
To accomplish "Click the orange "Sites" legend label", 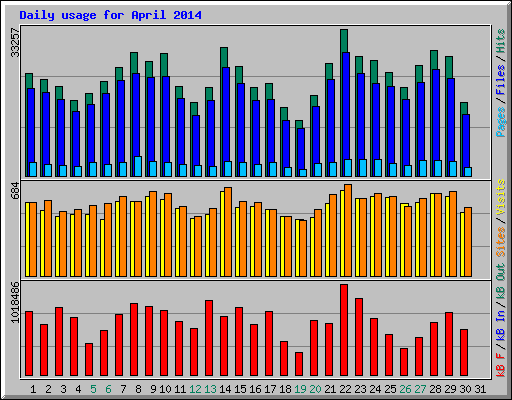I will [500, 241].
